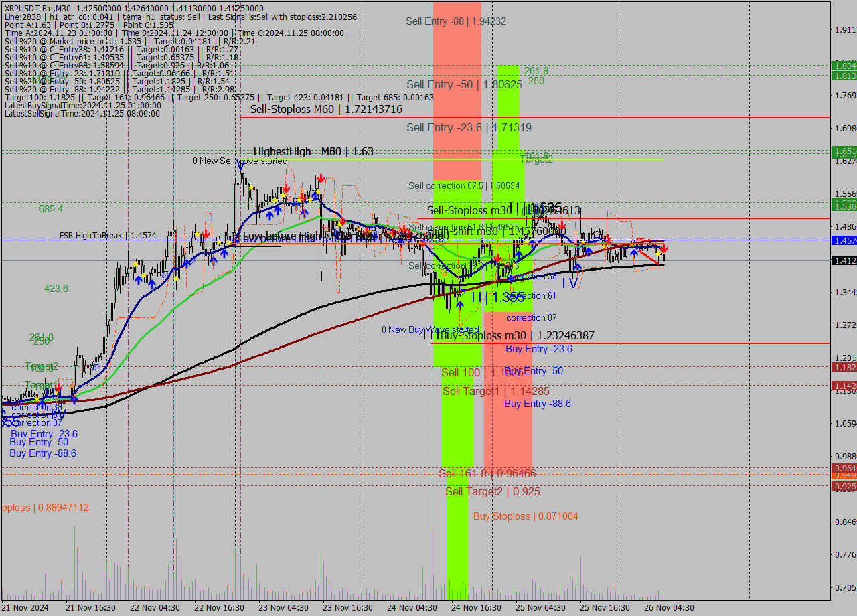
Task: Click "Sell correction 87.5 | 1.58594" label
Action: 465,185
